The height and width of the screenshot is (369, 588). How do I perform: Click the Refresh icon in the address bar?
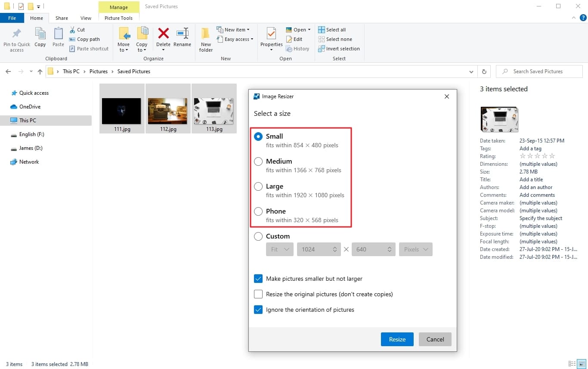click(x=484, y=71)
